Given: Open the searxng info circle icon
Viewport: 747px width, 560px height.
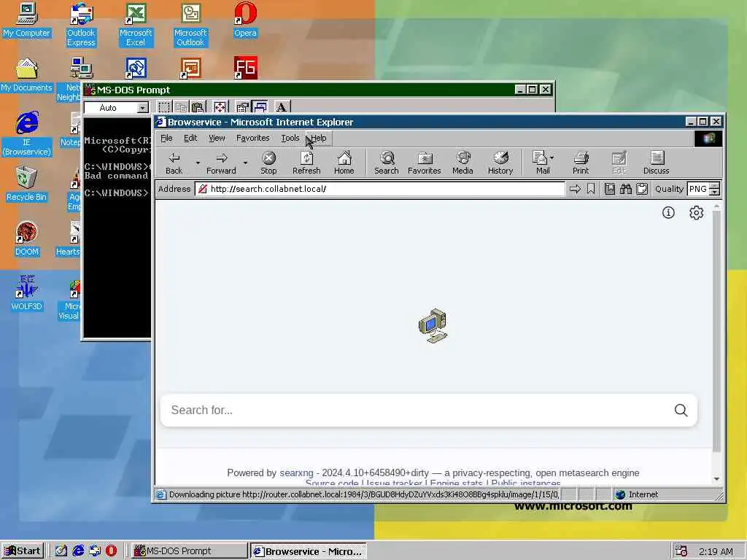Looking at the screenshot, I should coord(668,212).
